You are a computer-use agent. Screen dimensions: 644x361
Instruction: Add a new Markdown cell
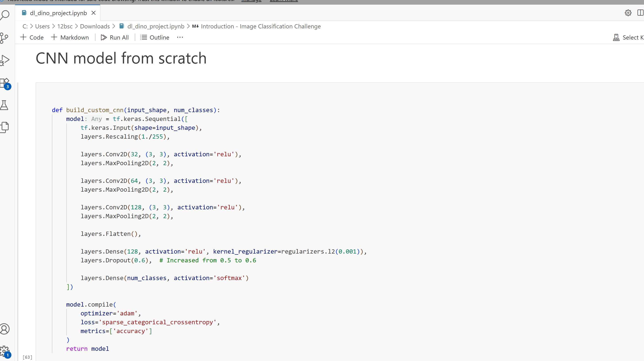[x=70, y=37]
